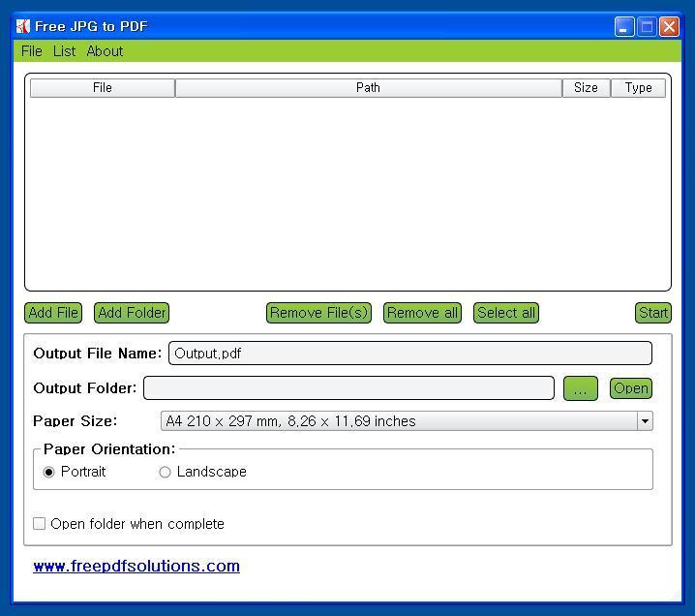The image size is (695, 616).
Task: Open the File menu
Action: 32,51
